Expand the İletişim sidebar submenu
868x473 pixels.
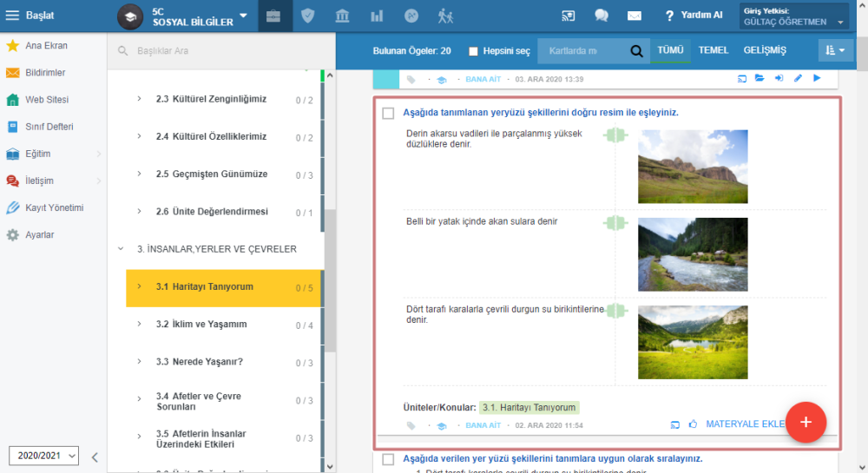tap(99, 181)
